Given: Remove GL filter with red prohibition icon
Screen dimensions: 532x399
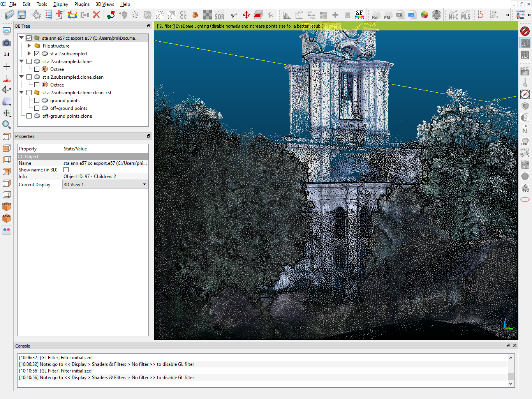Looking at the screenshot, I should click(525, 31).
